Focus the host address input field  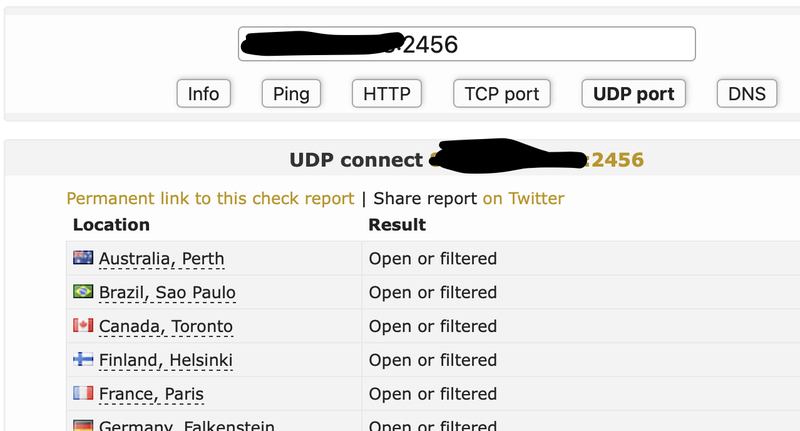point(466,44)
